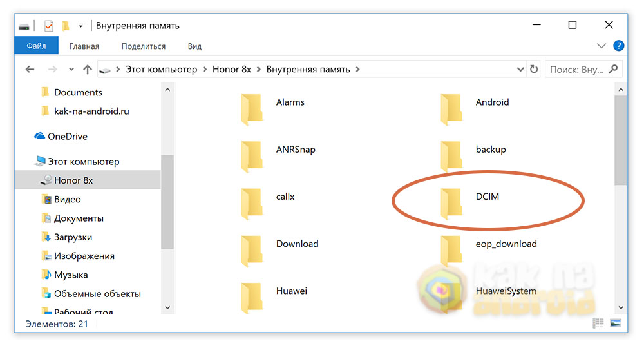Click Элементов: 21 in status bar
Viewport: 644px width, 348px height.
57,324
